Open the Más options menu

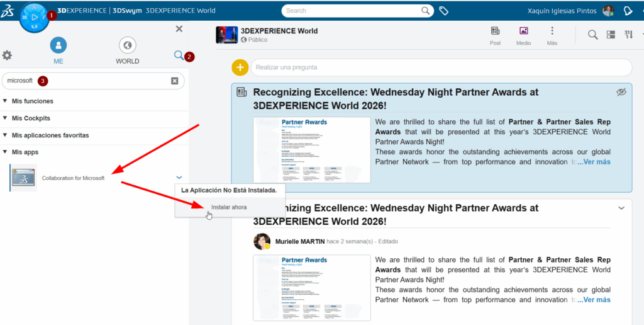(x=552, y=36)
